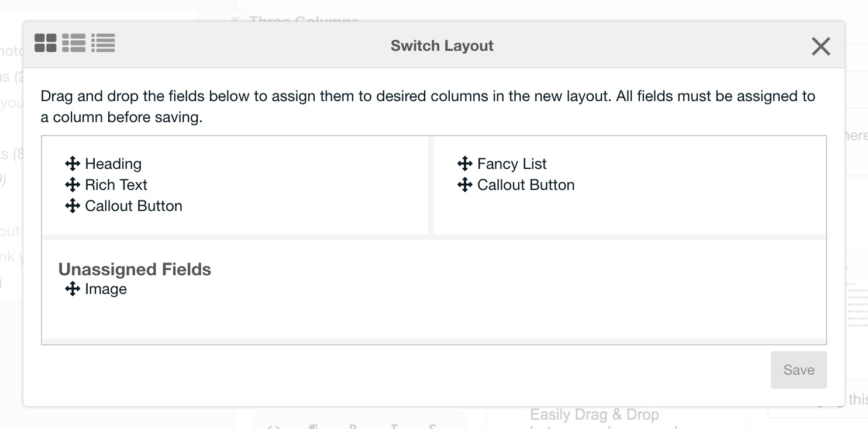
Task: Select the unassigned Image field label
Action: tap(106, 289)
